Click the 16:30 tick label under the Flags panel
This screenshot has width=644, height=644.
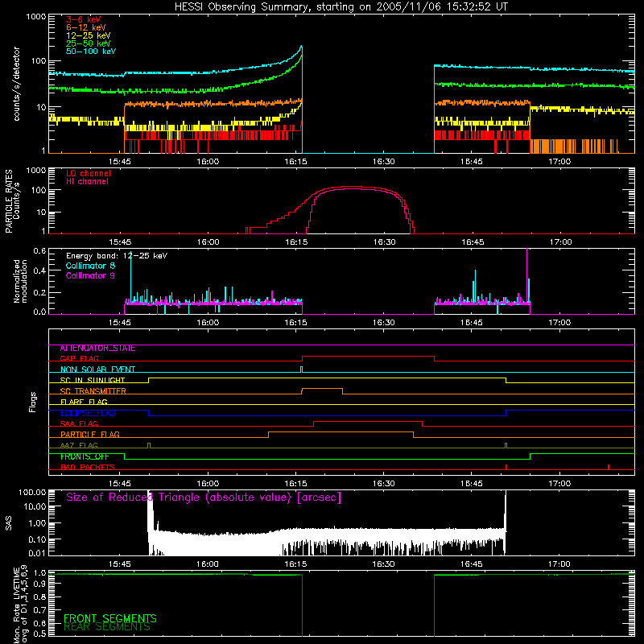384,484
